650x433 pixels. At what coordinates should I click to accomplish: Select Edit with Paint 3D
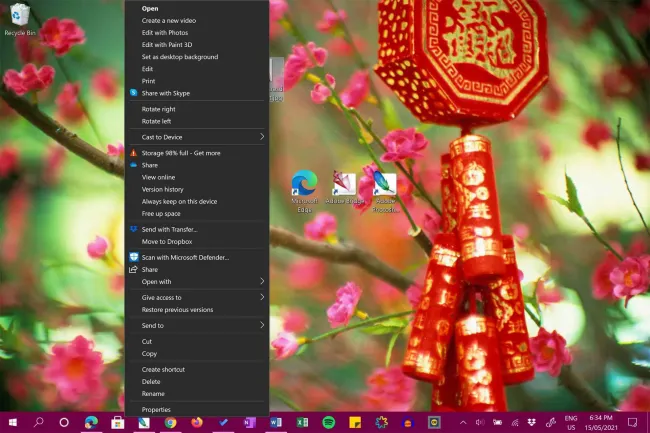click(x=169, y=45)
